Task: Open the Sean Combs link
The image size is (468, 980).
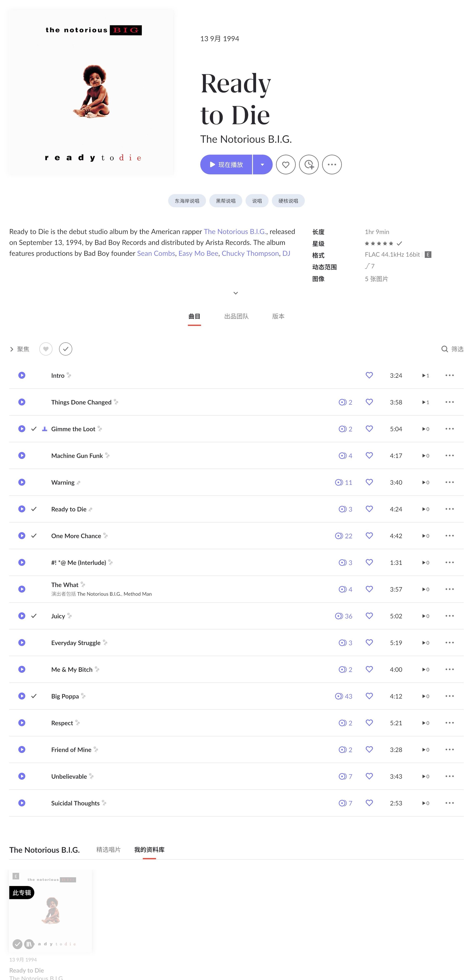Action: (156, 253)
